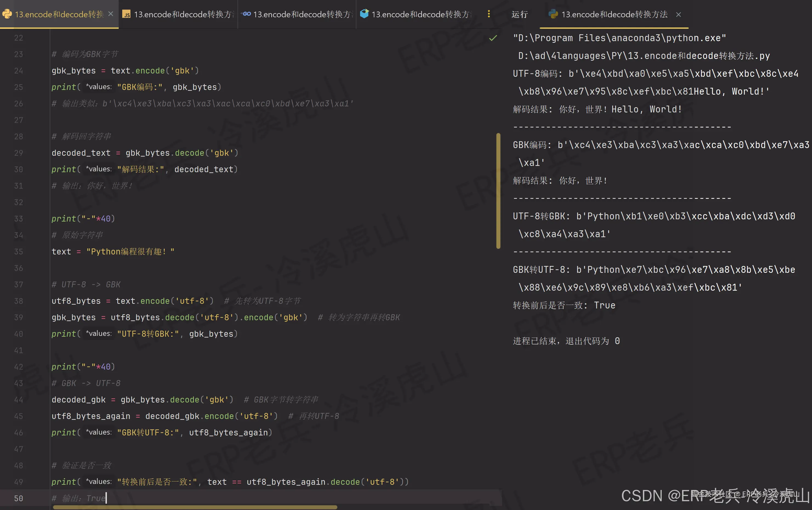Click the editor's vertical scrollbar thumb
This screenshot has width=812, height=510.
coord(498,191)
